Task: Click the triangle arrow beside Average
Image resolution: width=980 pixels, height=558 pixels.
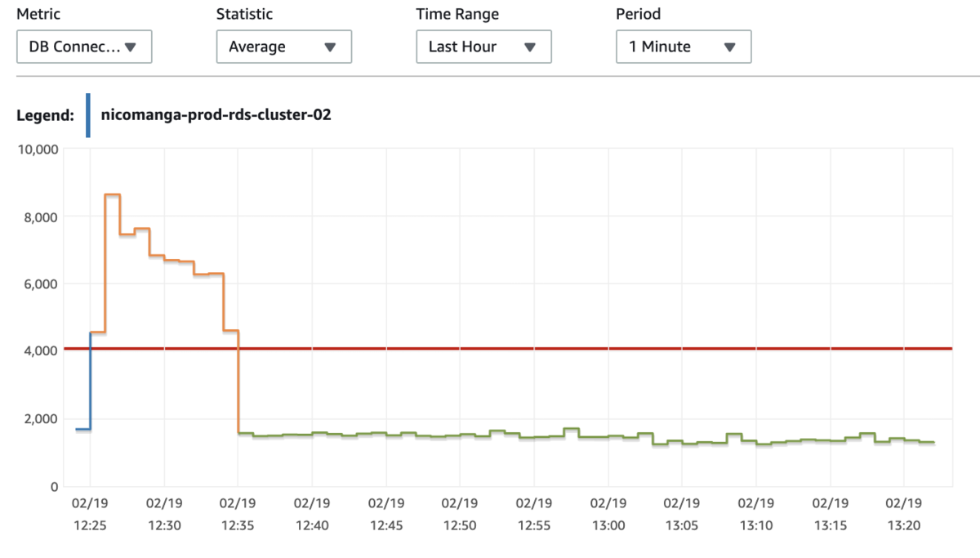Action: click(x=330, y=47)
